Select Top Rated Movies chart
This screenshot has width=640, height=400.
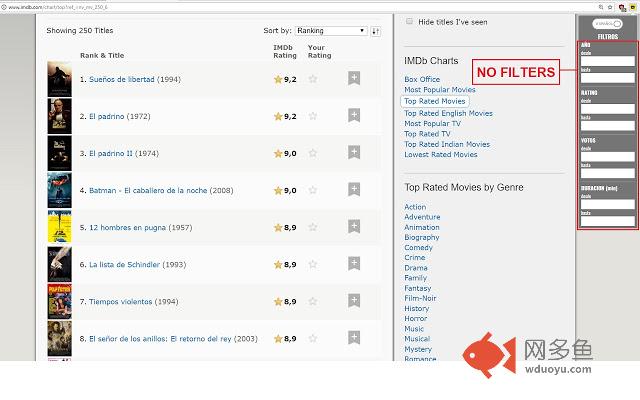tap(435, 101)
